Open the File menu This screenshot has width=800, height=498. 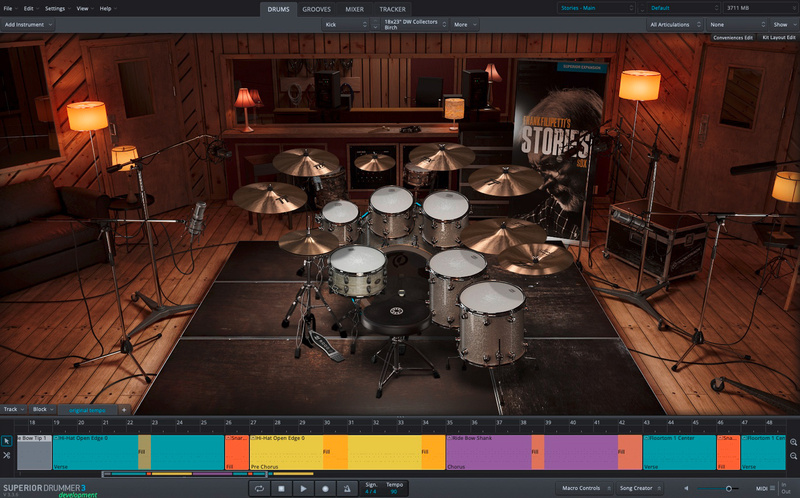[x=10, y=8]
